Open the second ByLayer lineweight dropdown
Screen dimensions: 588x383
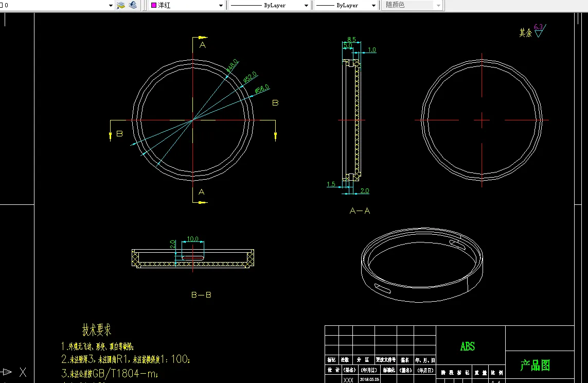pos(374,5)
